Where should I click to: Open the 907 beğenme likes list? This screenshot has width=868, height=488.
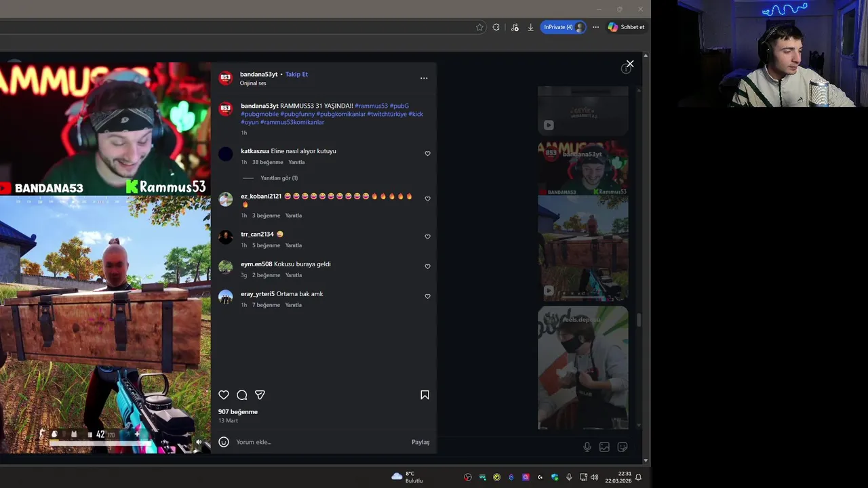click(238, 411)
